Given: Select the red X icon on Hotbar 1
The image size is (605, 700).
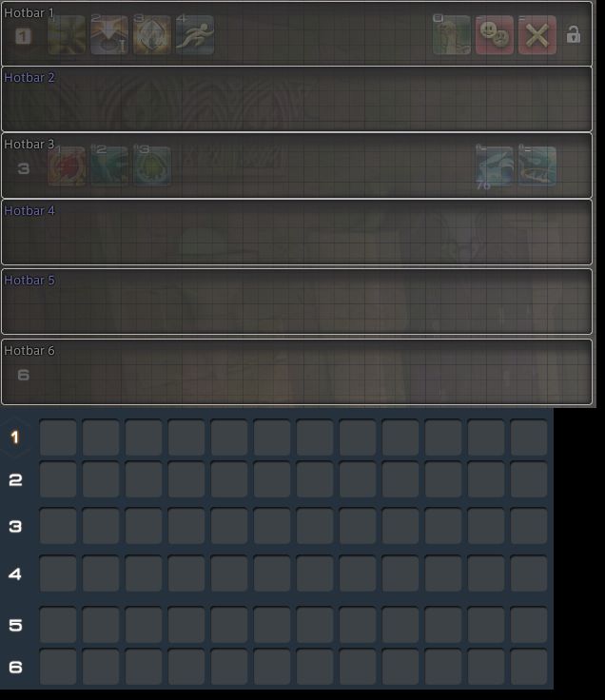Looking at the screenshot, I should click(x=537, y=35).
